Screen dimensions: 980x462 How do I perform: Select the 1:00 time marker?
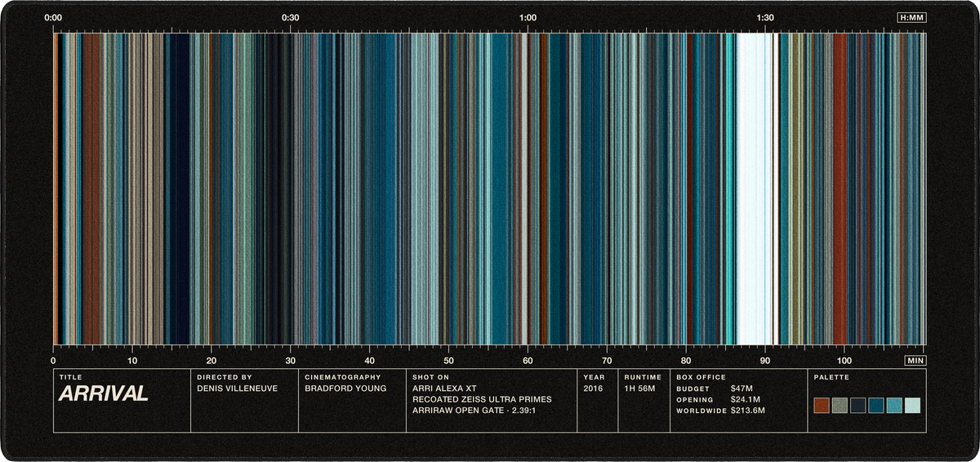click(528, 17)
